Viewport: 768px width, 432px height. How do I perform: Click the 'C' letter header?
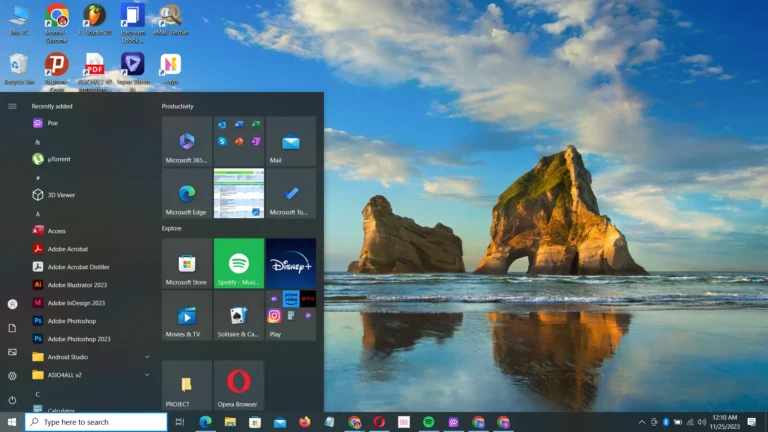point(38,394)
